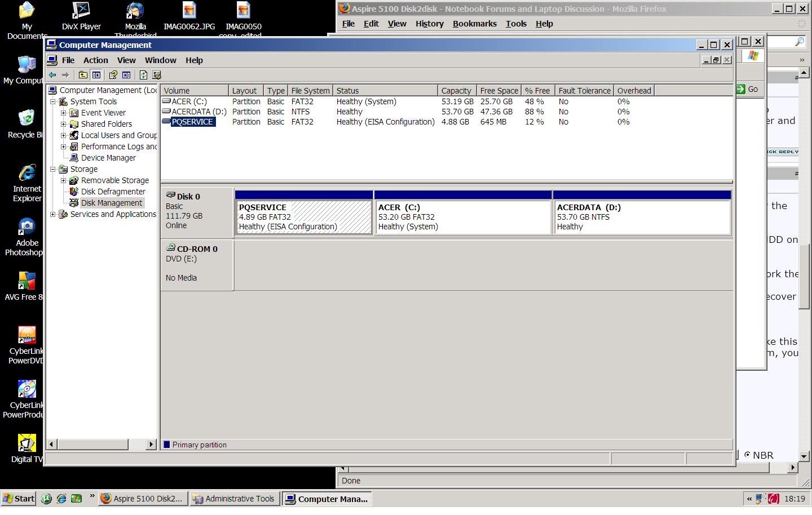Open Firefox Tools menu
This screenshot has width=812, height=515.
coord(516,24)
